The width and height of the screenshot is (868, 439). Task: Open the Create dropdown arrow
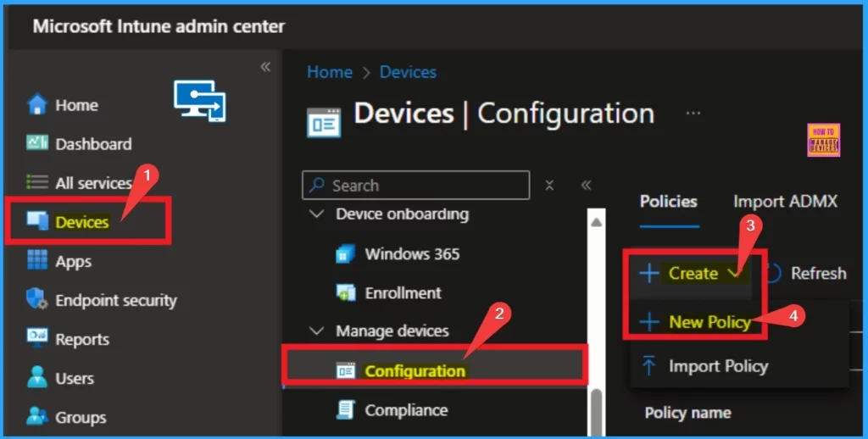point(734,273)
